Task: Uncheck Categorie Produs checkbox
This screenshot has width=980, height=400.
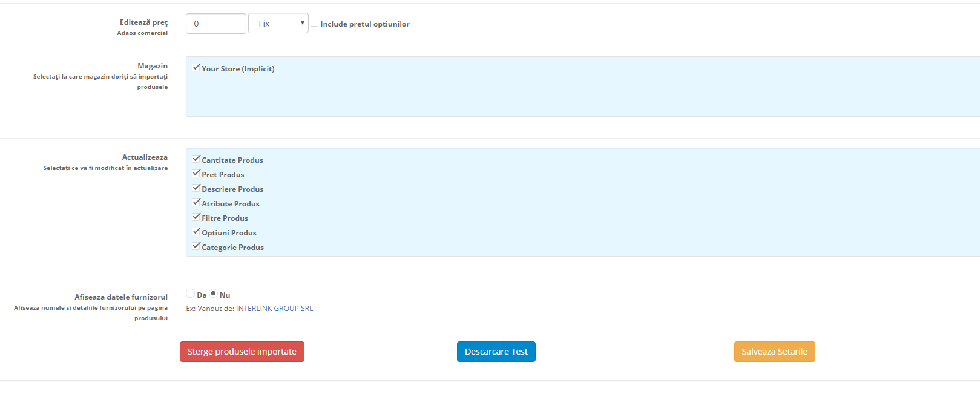Action: coord(196,246)
